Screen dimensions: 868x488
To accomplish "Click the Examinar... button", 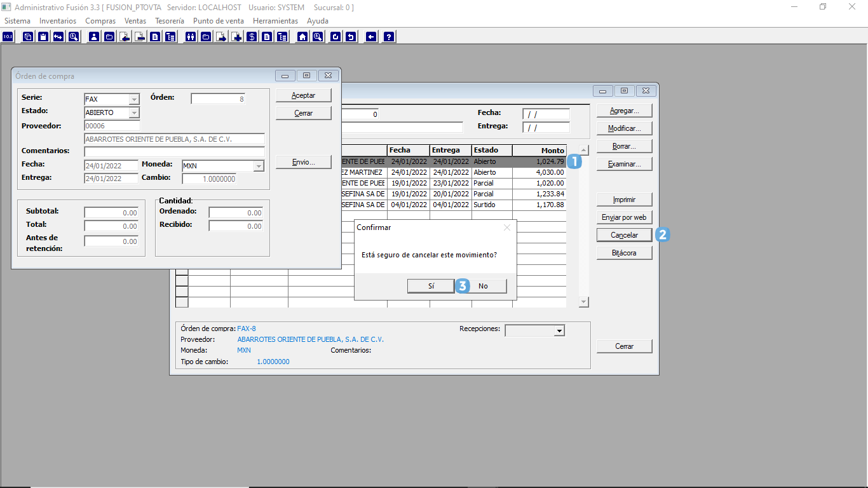I will [625, 164].
